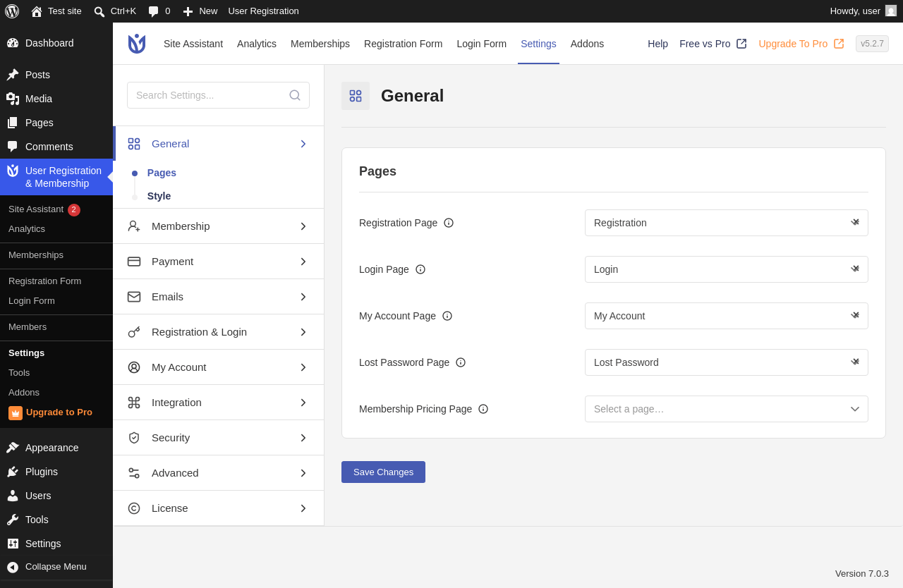Screen dimensions: 903x588
Task: Click the Save Changes button
Action: [x=383, y=472]
